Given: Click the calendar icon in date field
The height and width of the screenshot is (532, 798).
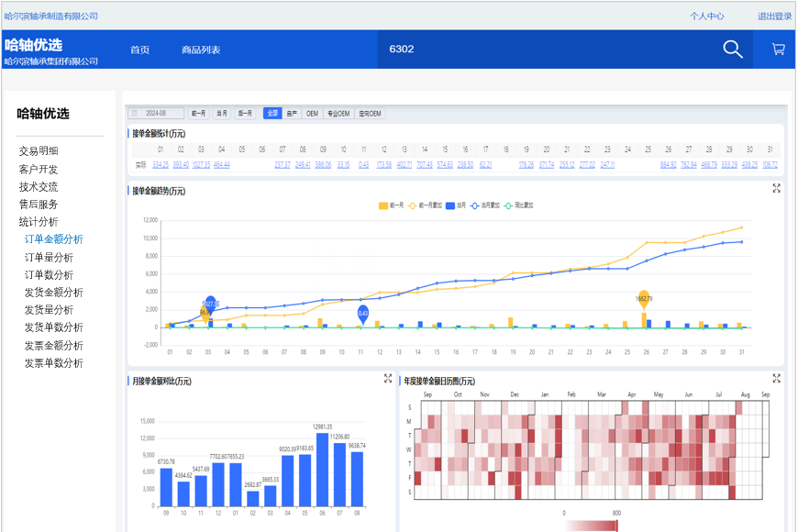Looking at the screenshot, I should point(135,113).
